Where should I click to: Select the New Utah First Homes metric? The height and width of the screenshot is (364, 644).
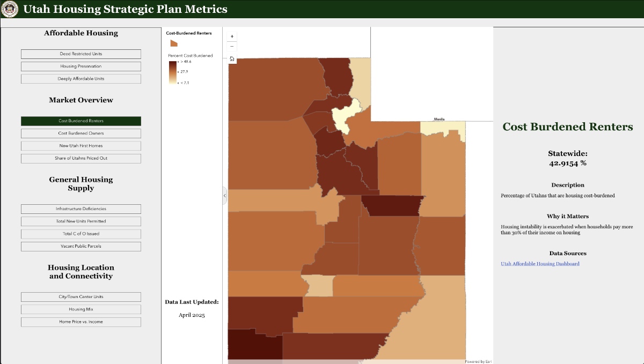(x=80, y=145)
